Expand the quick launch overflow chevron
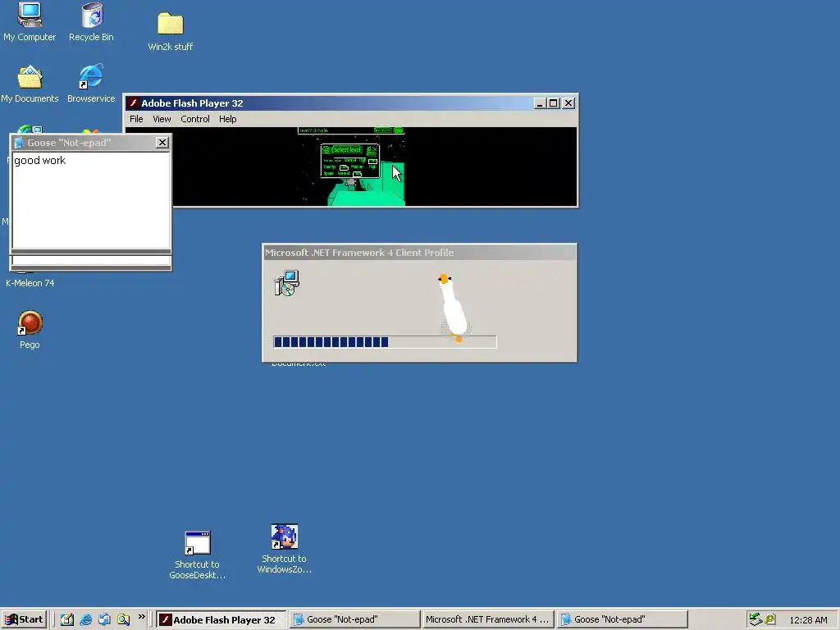 point(141,617)
